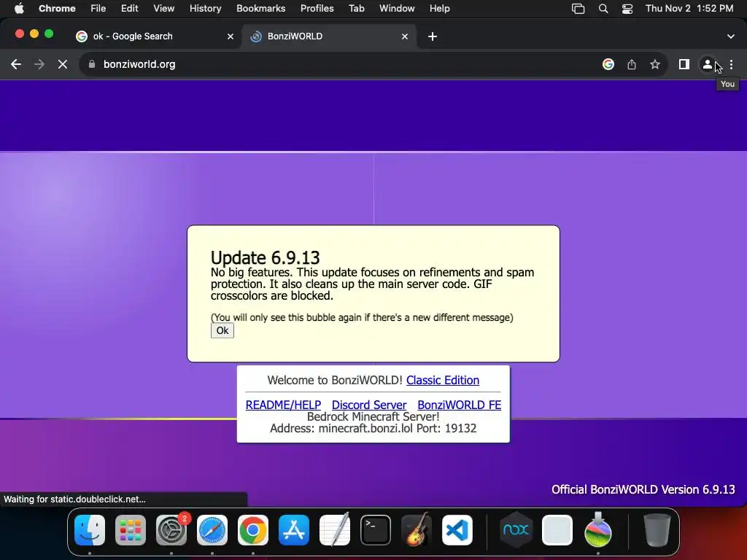Image resolution: width=747 pixels, height=560 pixels.
Task: Click Official BonziWORLD Version 6.9.13 text
Action: pyautogui.click(x=643, y=489)
